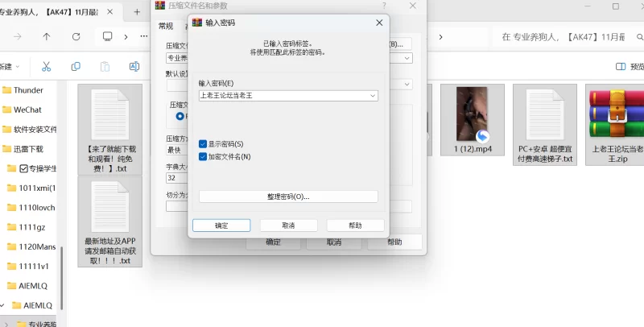
Task: Click dictionary size field showing 32
Action: point(176,178)
